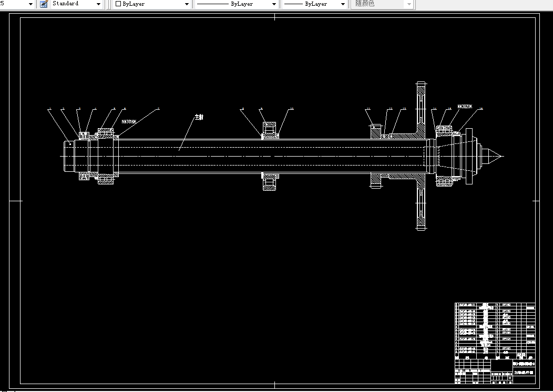Click the white ByLayer color swatch box
Image resolution: width=553 pixels, height=392 pixels.
click(x=118, y=4)
